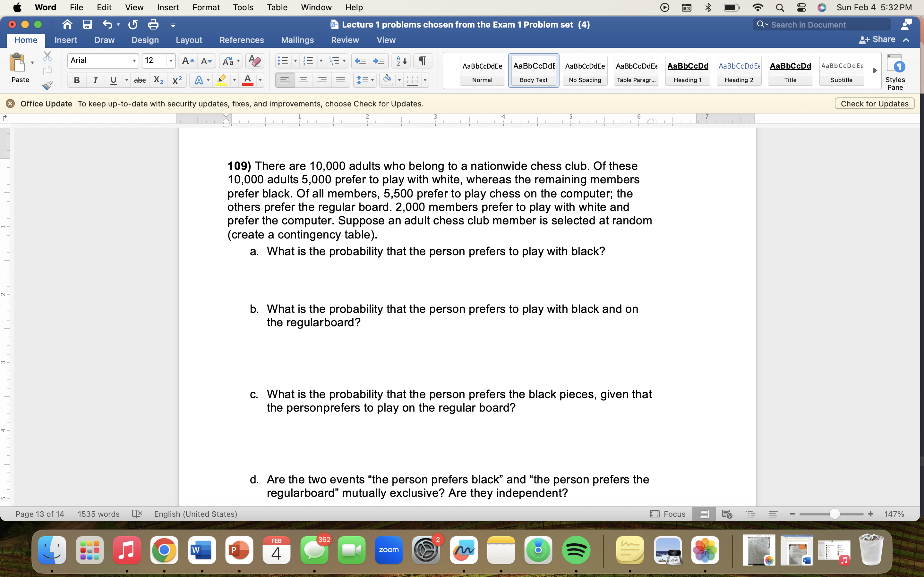The image size is (924, 577).
Task: Open the Styles Pane
Action: [x=894, y=71]
